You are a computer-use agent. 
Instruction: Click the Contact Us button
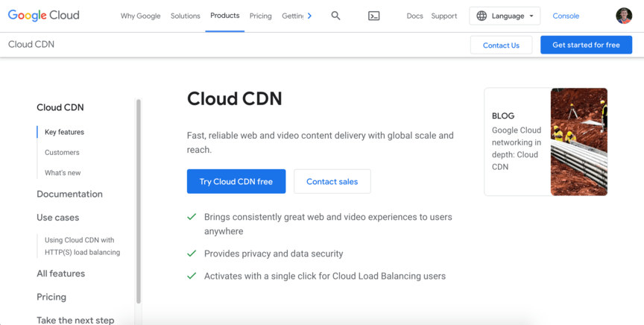coord(501,45)
